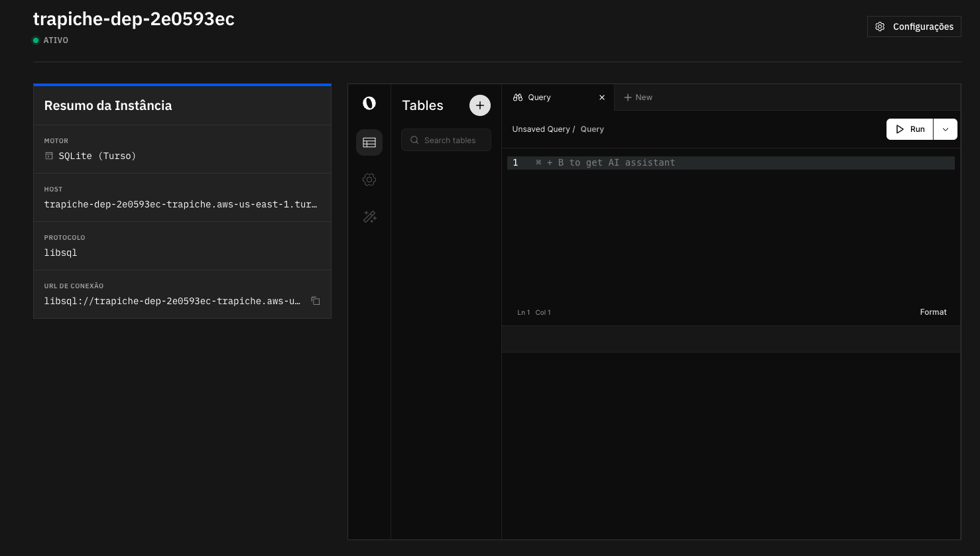Run the current query
Image resolution: width=980 pixels, height=556 pixels.
point(910,129)
